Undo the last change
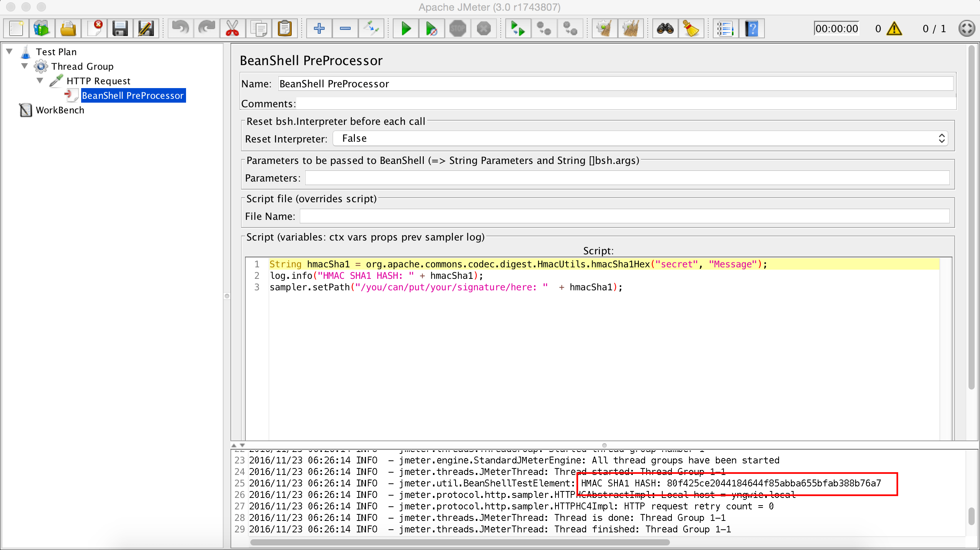Image resolution: width=980 pixels, height=550 pixels. tap(180, 28)
